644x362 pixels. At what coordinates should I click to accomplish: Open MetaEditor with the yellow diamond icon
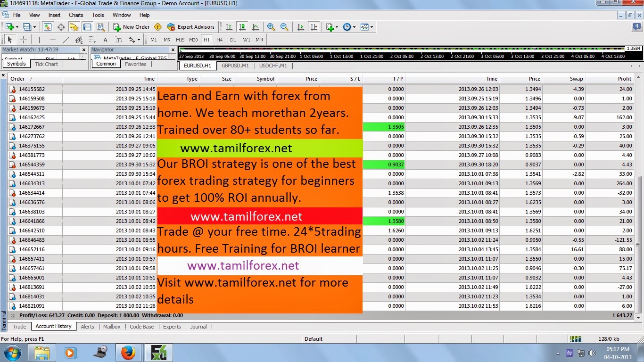158,27
